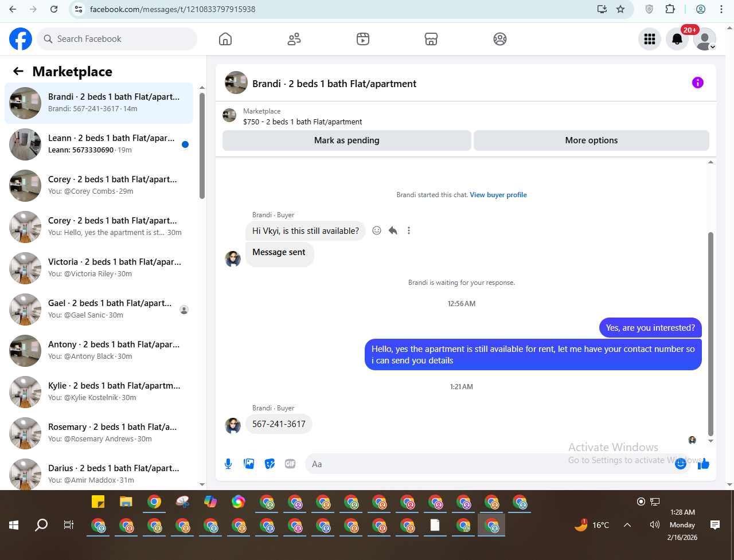Screen dimensions: 734x560
Task: Open the Reels video icon
Action: coord(362,39)
